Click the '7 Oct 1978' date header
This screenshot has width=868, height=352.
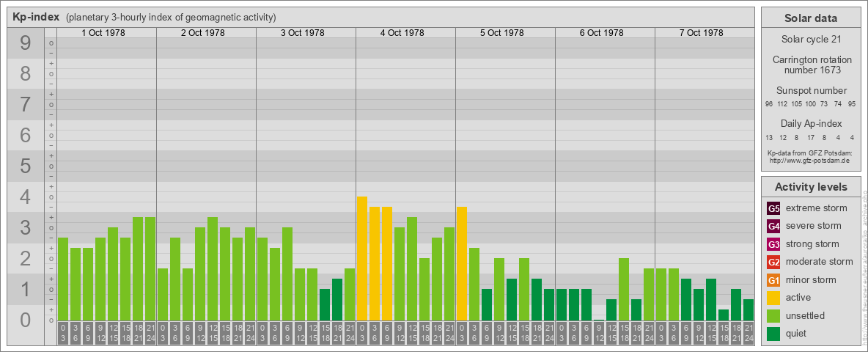point(701,33)
